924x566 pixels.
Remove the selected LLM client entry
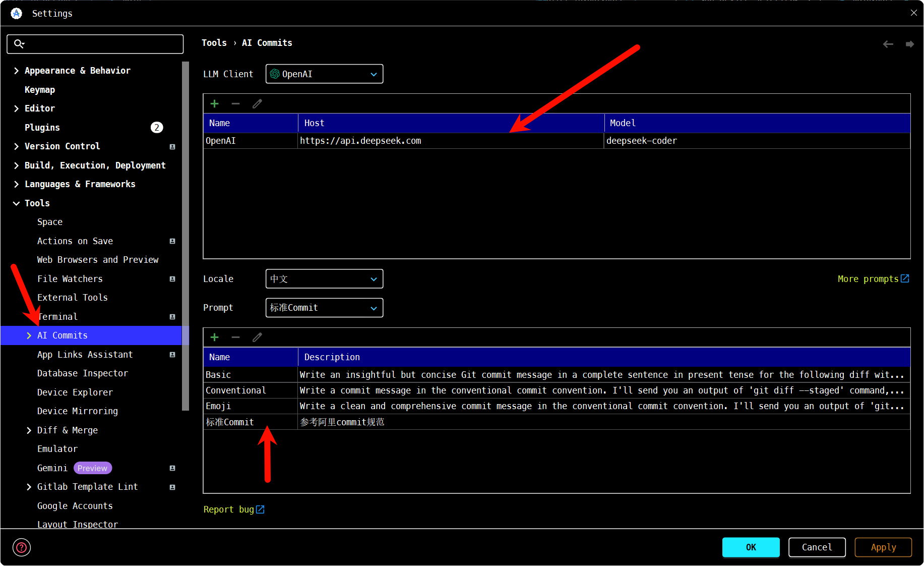click(x=235, y=103)
